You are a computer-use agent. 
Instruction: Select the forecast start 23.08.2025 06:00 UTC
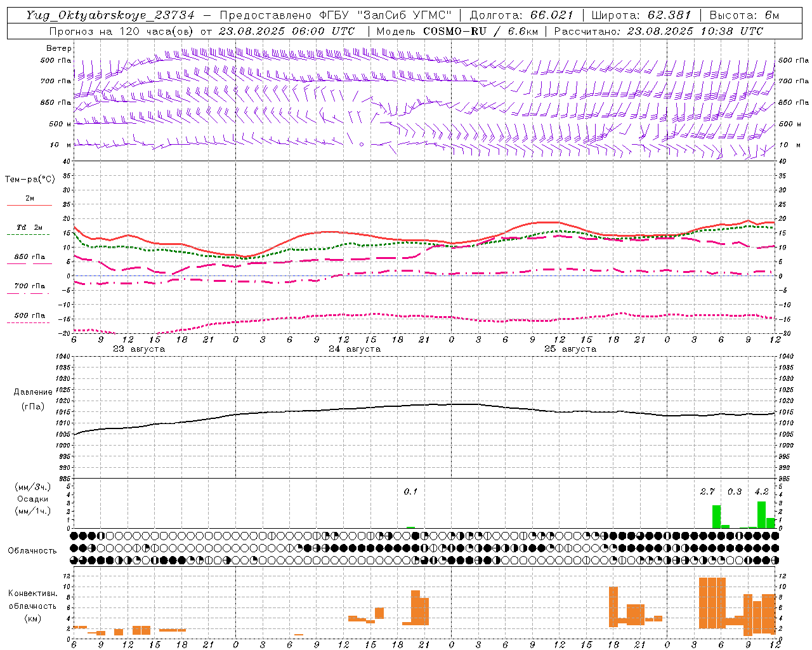287,31
